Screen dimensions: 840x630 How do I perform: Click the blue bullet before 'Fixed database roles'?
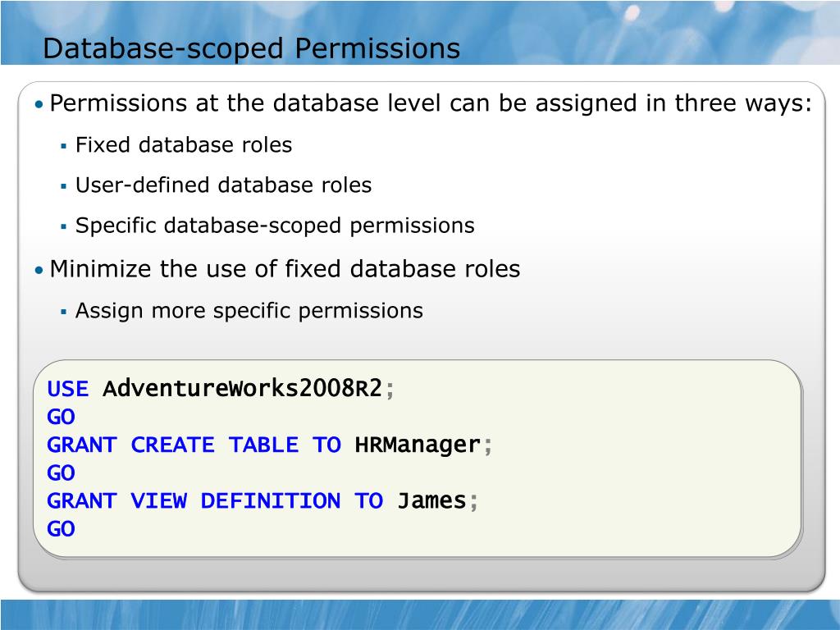(x=64, y=146)
